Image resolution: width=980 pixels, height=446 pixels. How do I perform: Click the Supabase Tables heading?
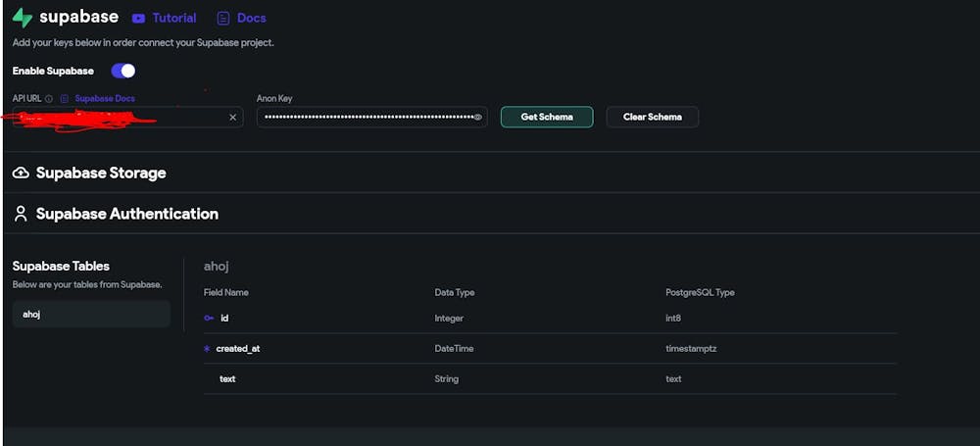(x=61, y=266)
